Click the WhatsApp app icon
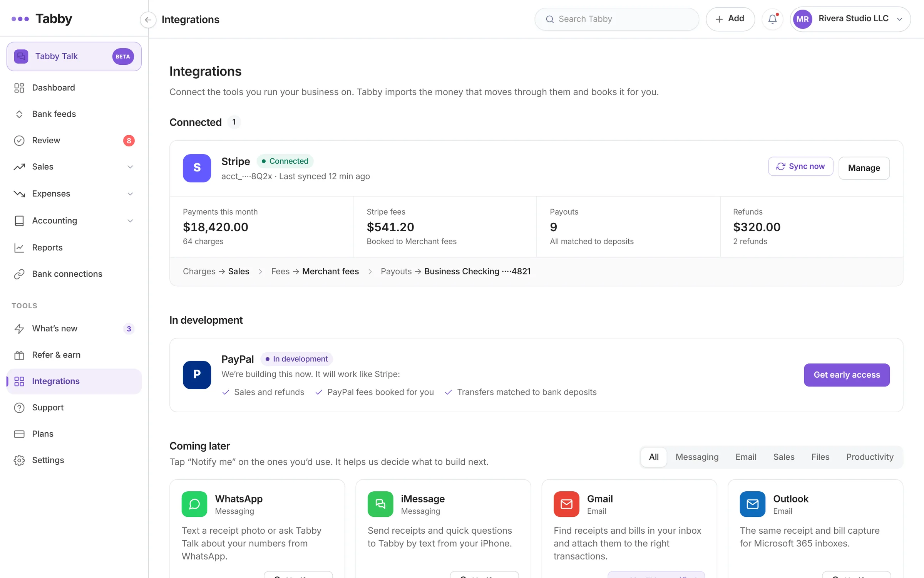The image size is (924, 578). point(194,504)
